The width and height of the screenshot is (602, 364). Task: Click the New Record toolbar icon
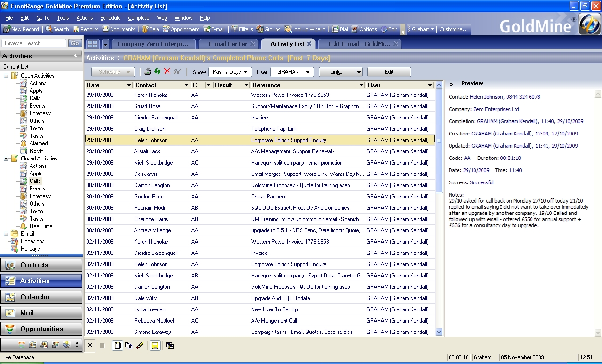pyautogui.click(x=21, y=29)
